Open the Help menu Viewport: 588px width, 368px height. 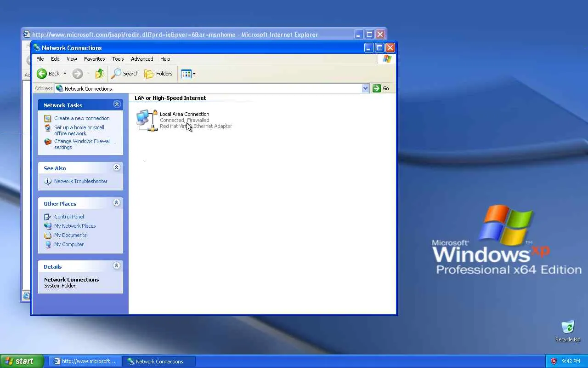(x=165, y=59)
